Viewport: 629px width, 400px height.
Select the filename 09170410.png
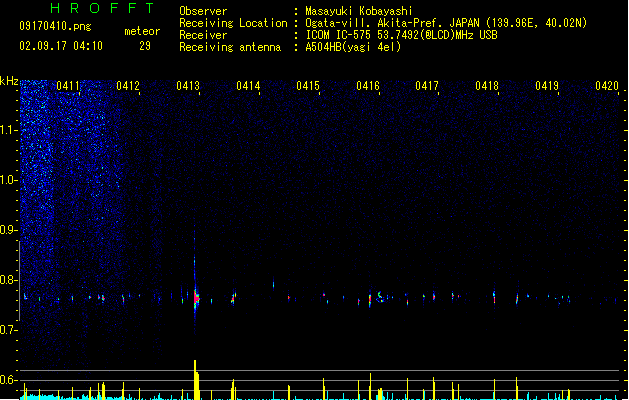click(x=55, y=26)
